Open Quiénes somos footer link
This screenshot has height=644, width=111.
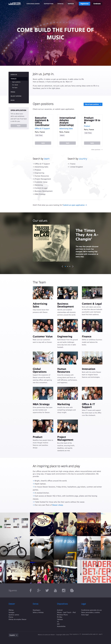tap(14, 615)
